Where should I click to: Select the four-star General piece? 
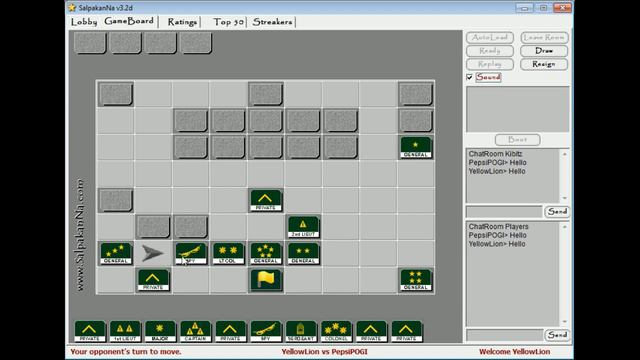click(416, 280)
